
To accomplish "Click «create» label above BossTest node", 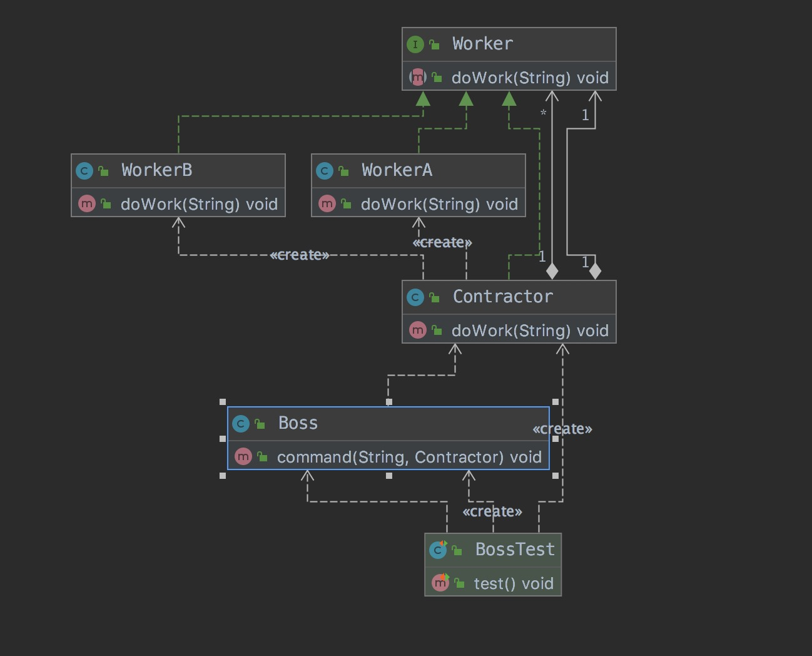I will (x=492, y=511).
